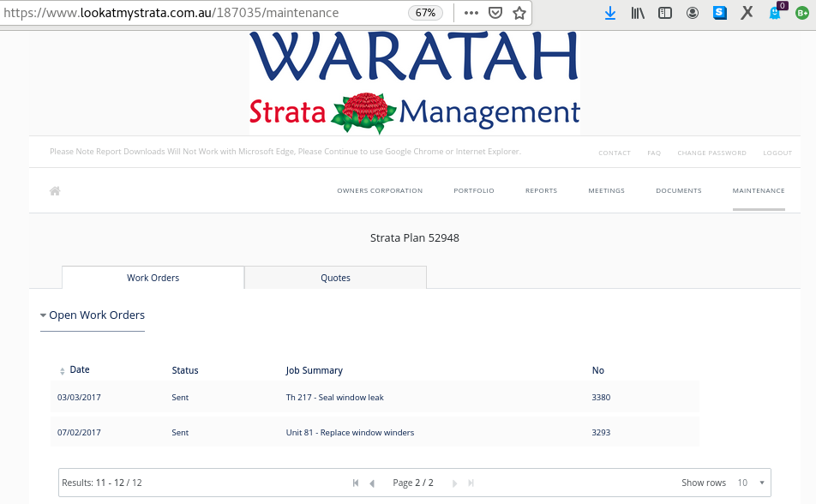
Task: Open the Library bookshelf icon
Action: pyautogui.click(x=638, y=13)
